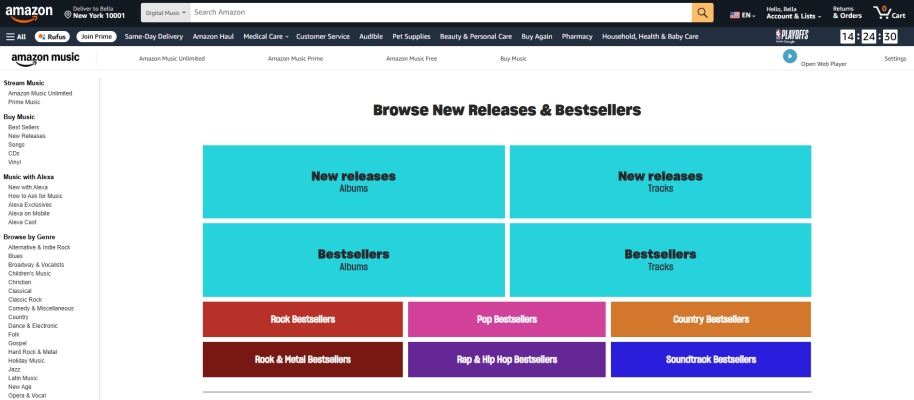This screenshot has height=400, width=914.
Task: Open Returns & Orders
Action: coord(847,13)
